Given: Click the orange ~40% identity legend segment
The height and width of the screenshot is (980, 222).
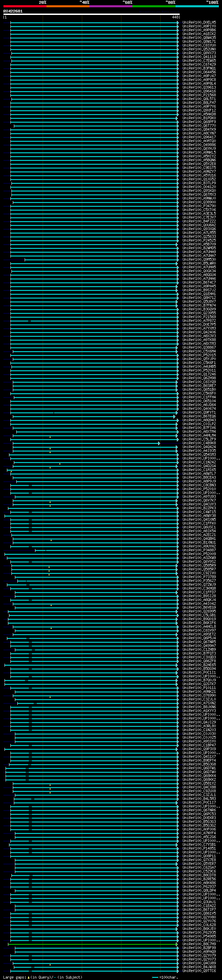Looking at the screenshot, I should (x=68, y=6).
